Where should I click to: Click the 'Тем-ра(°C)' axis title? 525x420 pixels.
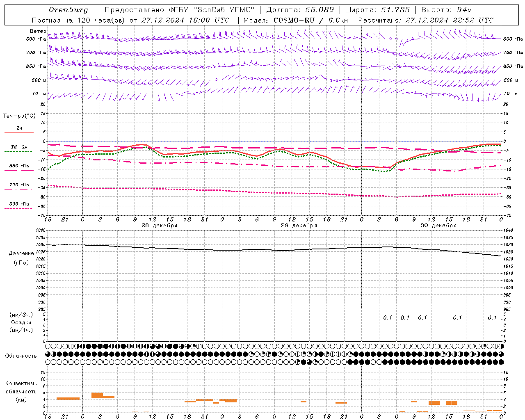(x=19, y=116)
